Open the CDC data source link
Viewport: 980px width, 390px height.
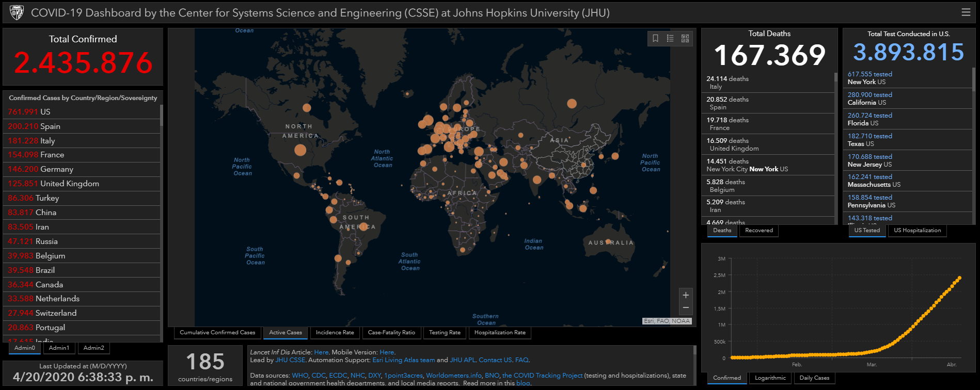click(x=318, y=376)
